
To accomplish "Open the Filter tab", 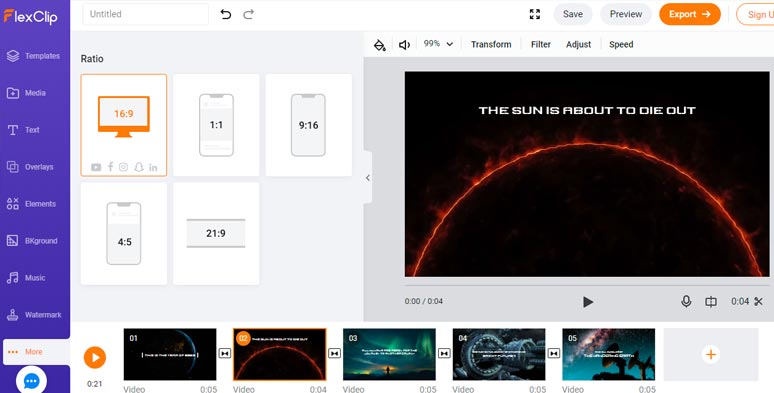I will tap(541, 44).
